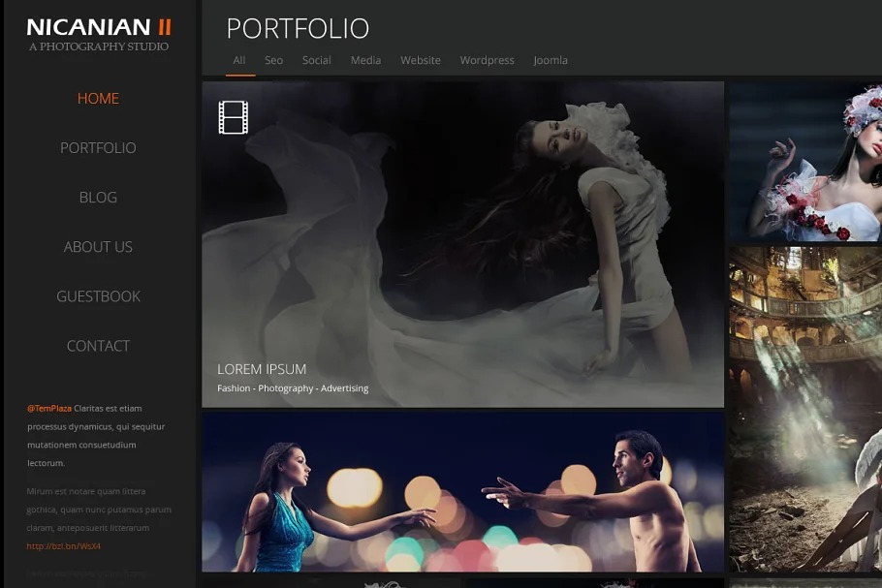Click the film strip video icon
Viewport: 882px width, 588px height.
coord(233,117)
